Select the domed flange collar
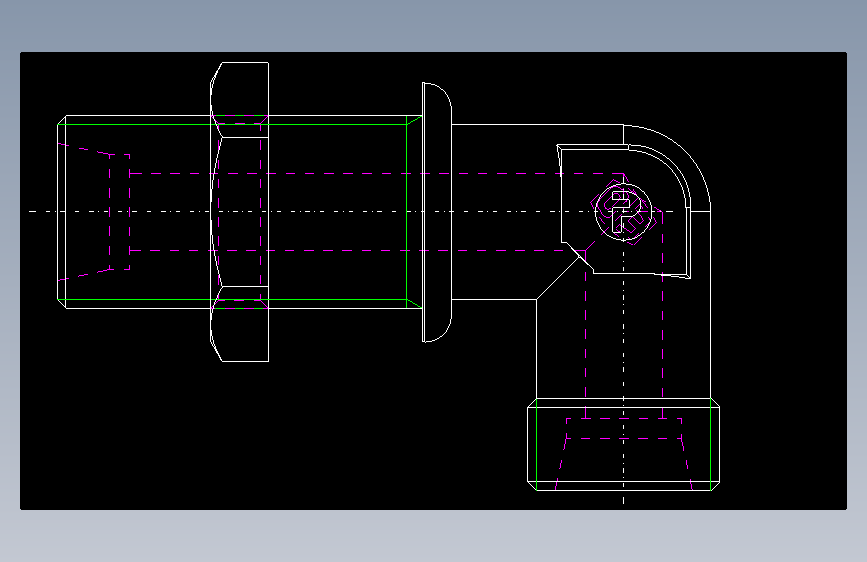This screenshot has width=867, height=562. [437, 212]
